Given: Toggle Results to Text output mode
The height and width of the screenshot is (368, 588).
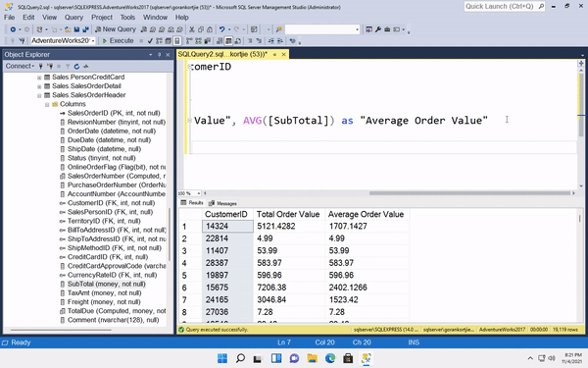Looking at the screenshot, I should tap(220, 40).
